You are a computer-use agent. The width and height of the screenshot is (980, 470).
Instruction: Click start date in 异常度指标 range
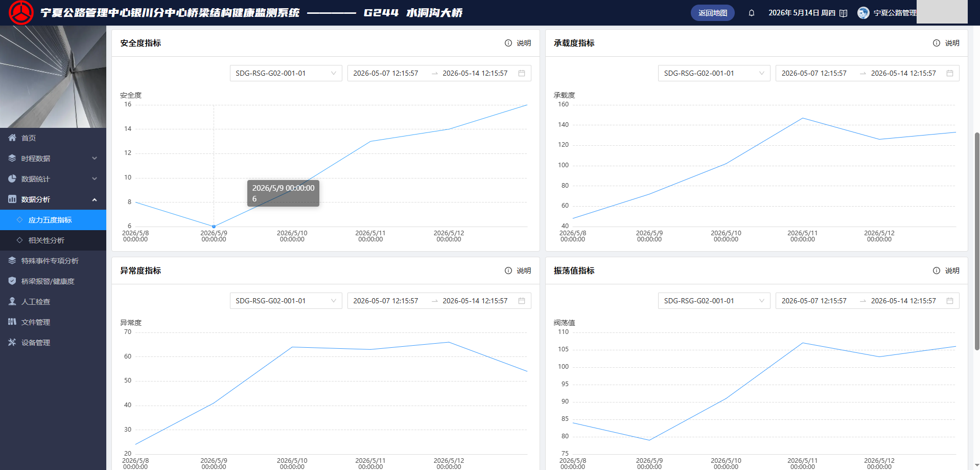click(386, 301)
